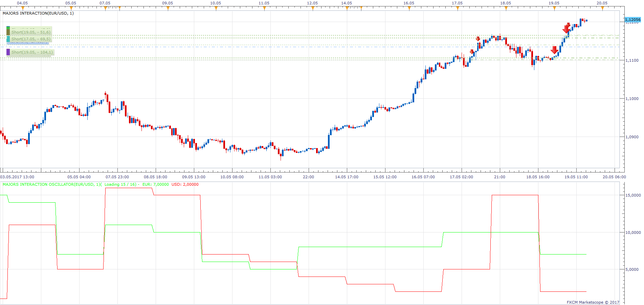This screenshot has width=644, height=305.
Task: Click the 05.05 04:00 time axis label
Action: pyautogui.click(x=79, y=177)
